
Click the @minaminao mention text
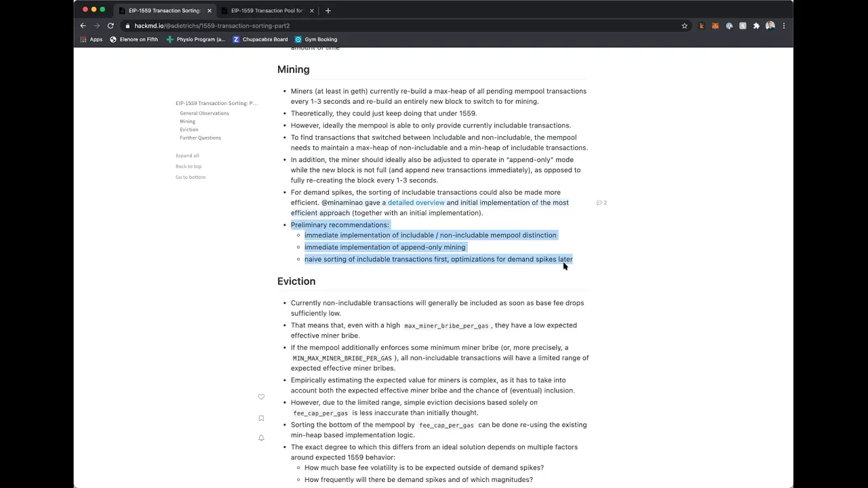[x=342, y=203]
